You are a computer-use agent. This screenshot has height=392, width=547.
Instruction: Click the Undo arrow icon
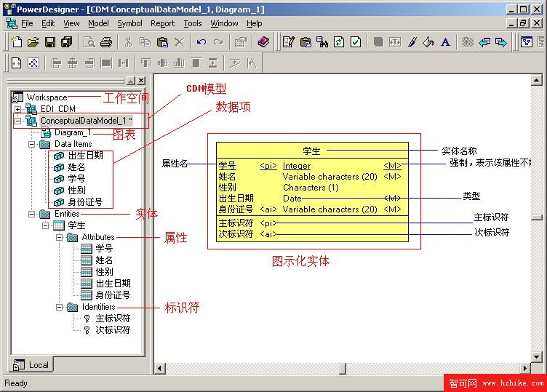[x=201, y=42]
